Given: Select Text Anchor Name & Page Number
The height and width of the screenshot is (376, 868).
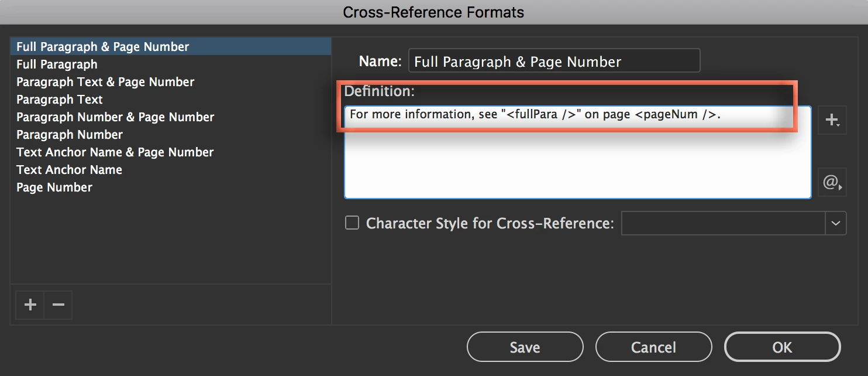Looking at the screenshot, I should click(x=115, y=152).
